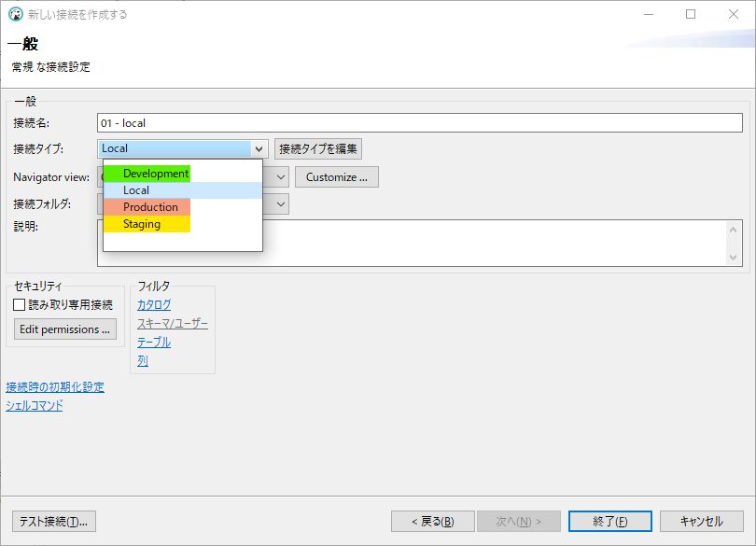The width and height of the screenshot is (756, 546).
Task: Click the 終了(F) finish button
Action: 610,522
